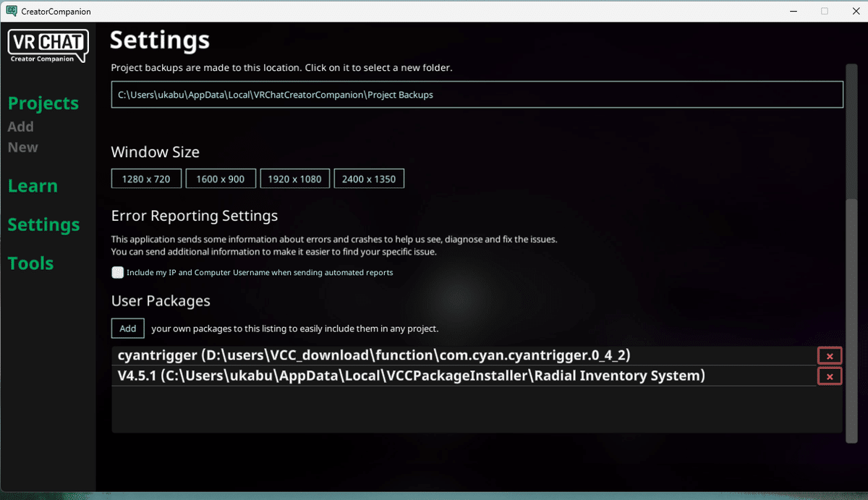Image resolution: width=868 pixels, height=500 pixels.
Task: Click the Error Reporting Settings heading
Action: (x=195, y=216)
